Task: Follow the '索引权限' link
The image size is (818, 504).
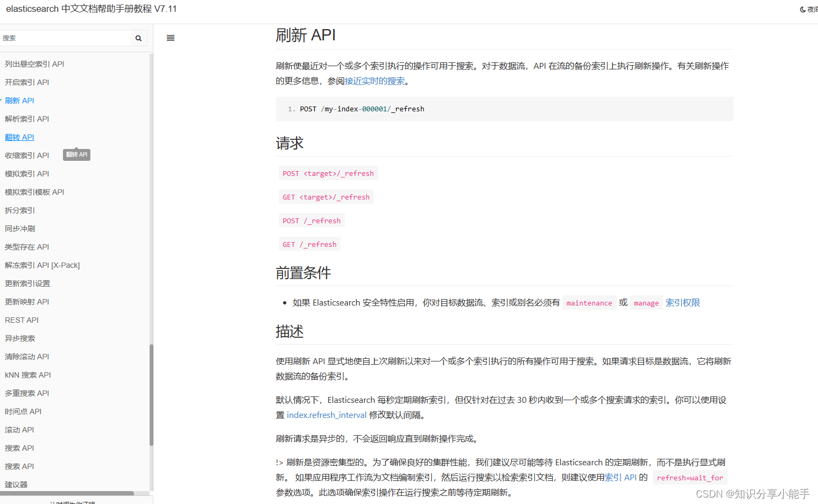Action: coord(683,303)
